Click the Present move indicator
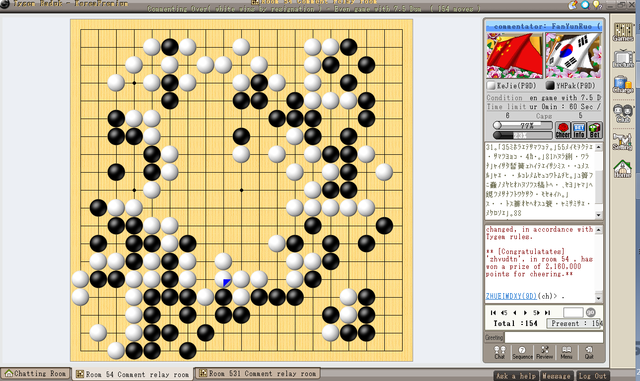 pos(575,323)
